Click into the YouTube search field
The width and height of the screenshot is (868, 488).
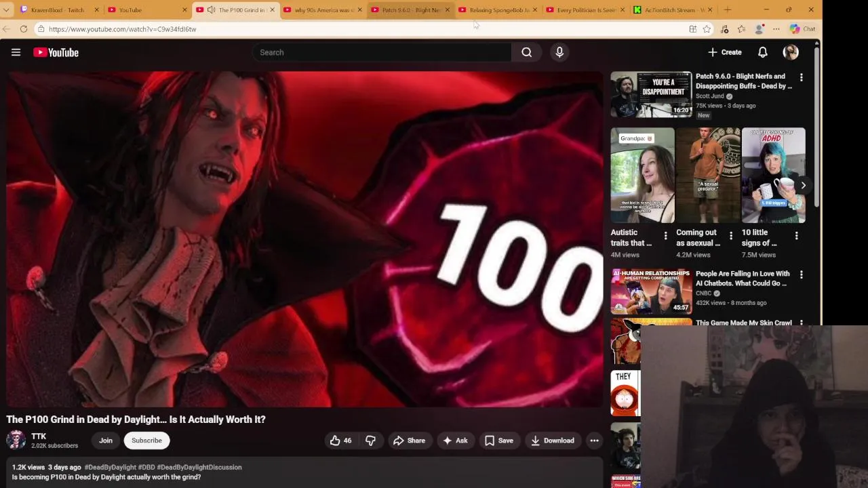point(382,52)
